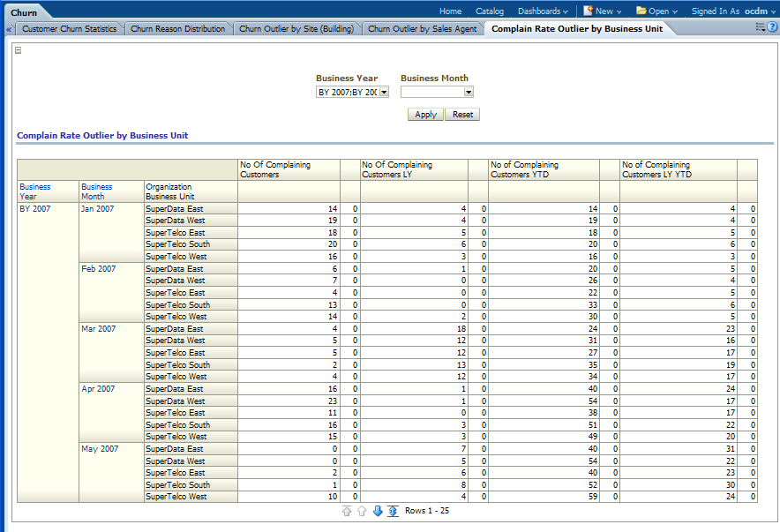The image size is (780, 532).
Task: Open the Dashboards menu
Action: point(543,11)
